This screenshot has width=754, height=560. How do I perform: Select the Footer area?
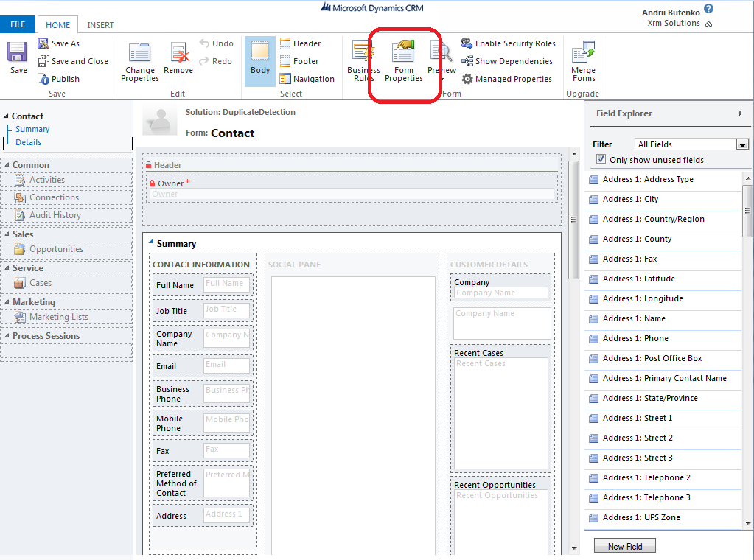[x=299, y=61]
